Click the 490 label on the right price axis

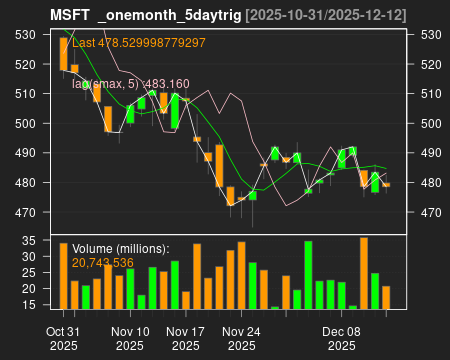[431, 153]
